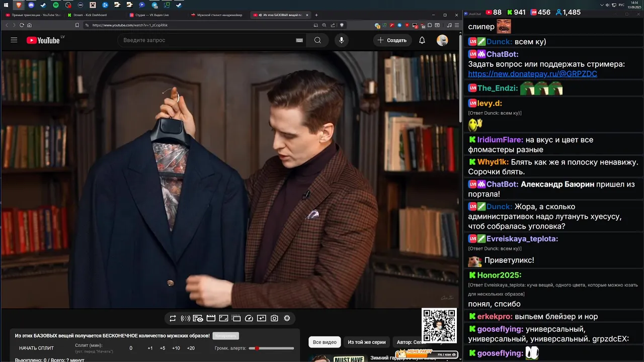The image size is (644, 362).
Task: Click the resize player frame icon
Action: [223, 318]
